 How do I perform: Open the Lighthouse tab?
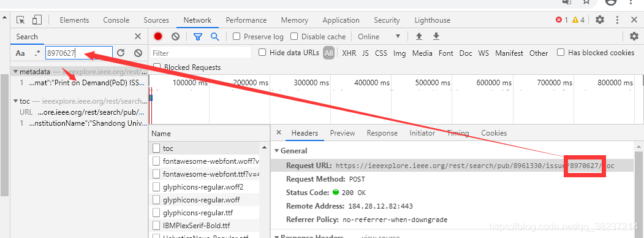[432, 20]
